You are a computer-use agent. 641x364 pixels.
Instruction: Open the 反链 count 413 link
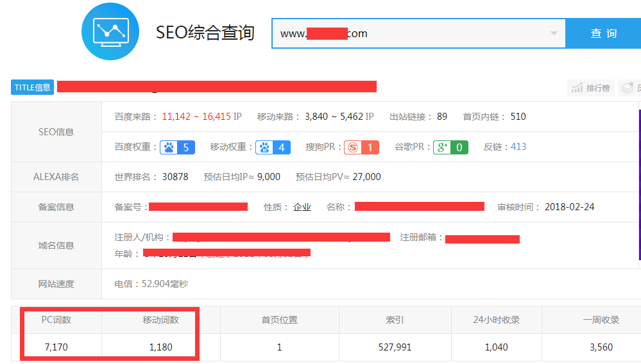tap(518, 147)
